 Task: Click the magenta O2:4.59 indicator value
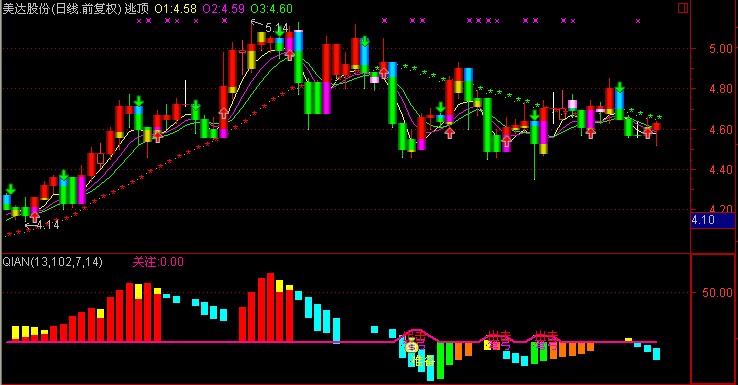click(224, 8)
